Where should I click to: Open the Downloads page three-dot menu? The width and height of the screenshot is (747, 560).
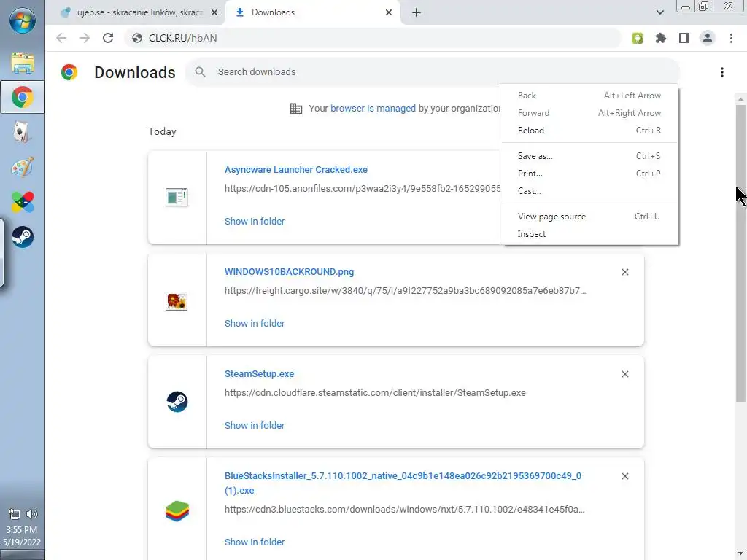tap(722, 72)
